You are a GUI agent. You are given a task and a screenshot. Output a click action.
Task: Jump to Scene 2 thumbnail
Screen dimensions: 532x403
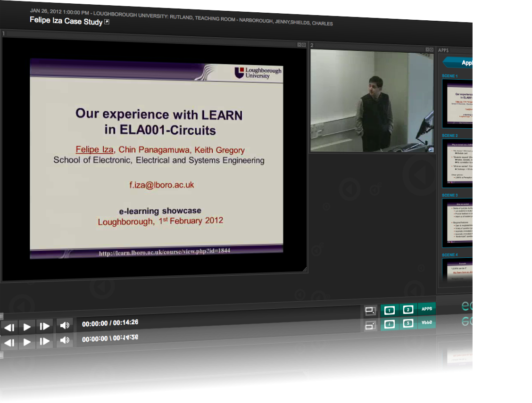pyautogui.click(x=457, y=163)
